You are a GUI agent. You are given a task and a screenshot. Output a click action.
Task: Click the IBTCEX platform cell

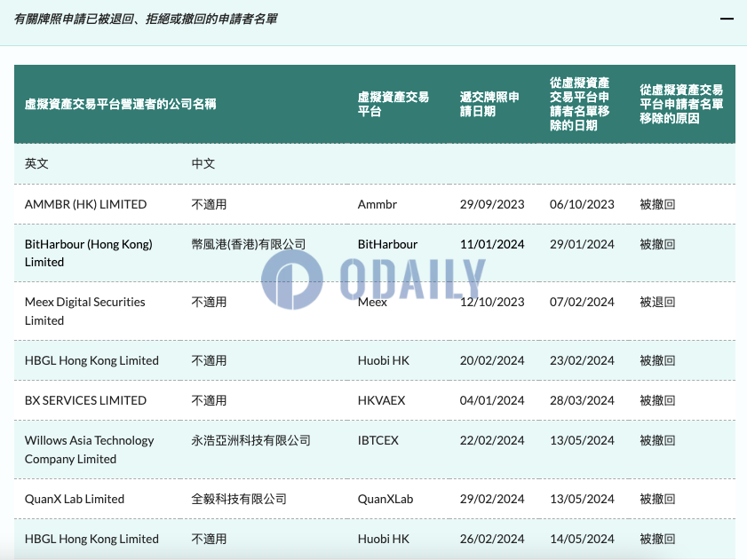(x=378, y=440)
